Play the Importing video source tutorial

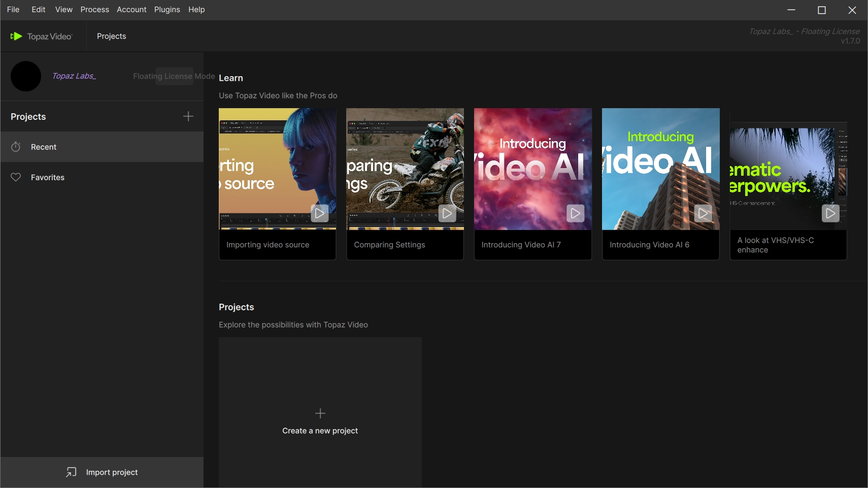(x=319, y=213)
